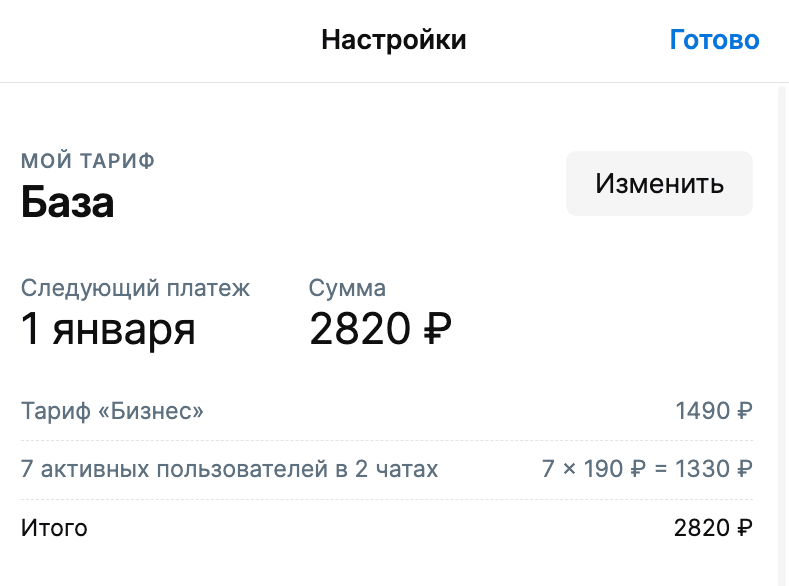This screenshot has height=586, width=789.
Task: Click the large 2820 payment amount
Action: coord(361,330)
